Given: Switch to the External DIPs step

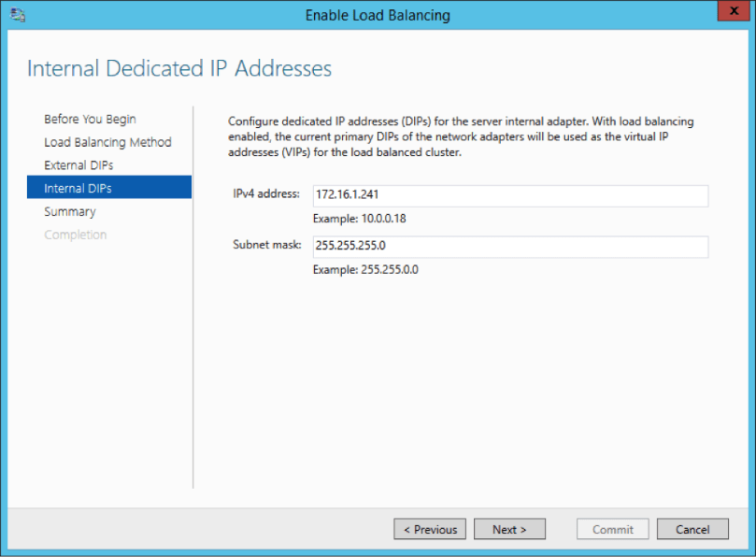Looking at the screenshot, I should (x=78, y=165).
